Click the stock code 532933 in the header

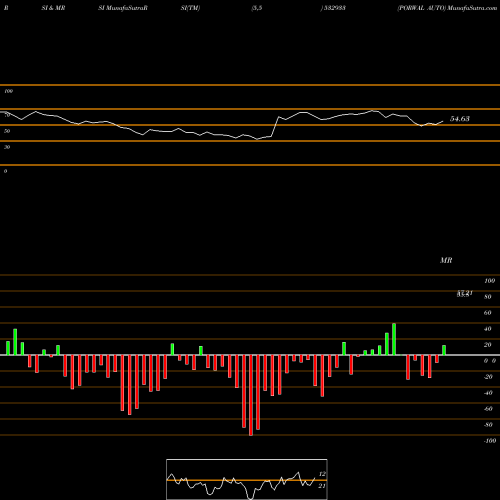pos(334,8)
